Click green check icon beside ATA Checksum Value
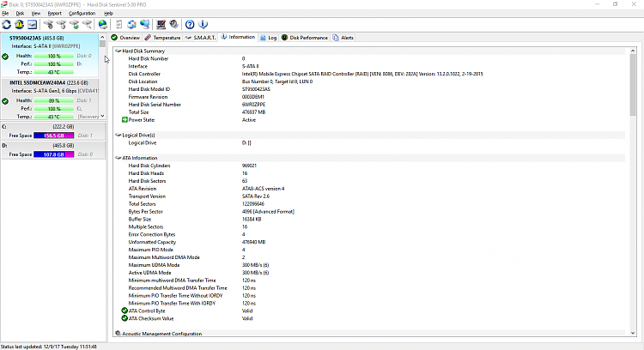This screenshot has height=350, width=644. click(125, 318)
